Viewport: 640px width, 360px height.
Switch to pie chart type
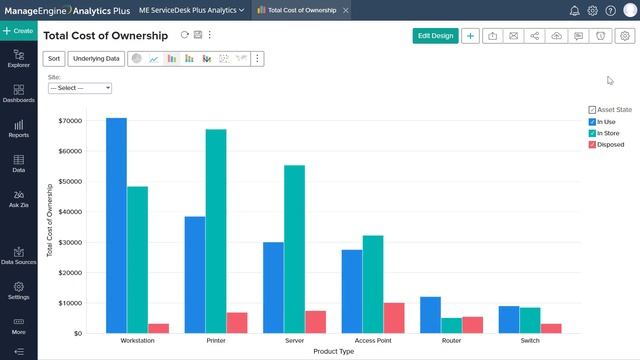point(137,58)
